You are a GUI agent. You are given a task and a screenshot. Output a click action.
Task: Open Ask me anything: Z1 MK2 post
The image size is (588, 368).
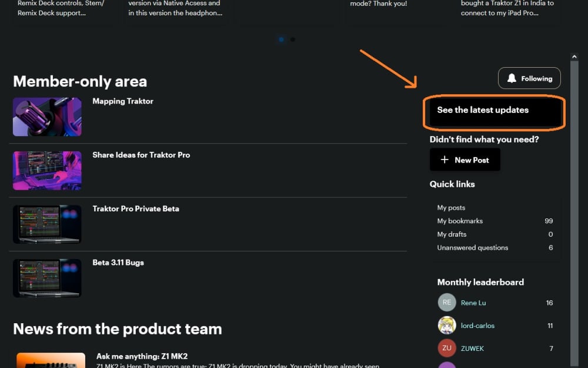click(x=142, y=356)
